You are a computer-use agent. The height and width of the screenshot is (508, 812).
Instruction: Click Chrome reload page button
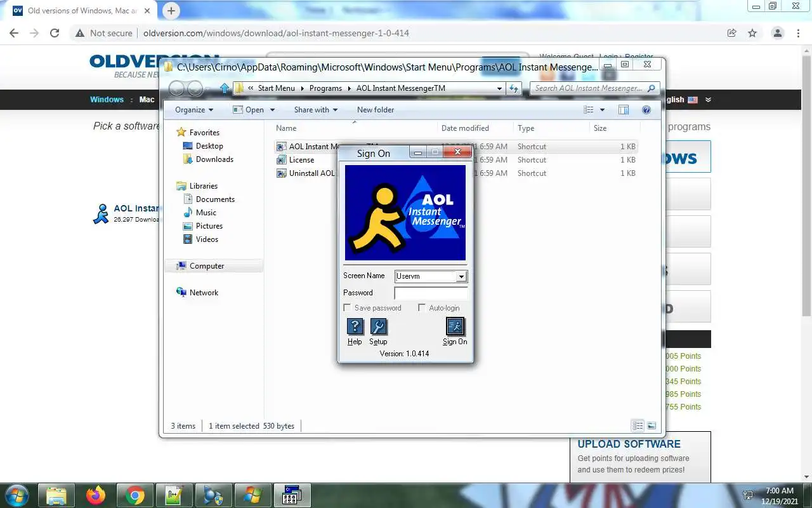pyautogui.click(x=55, y=33)
